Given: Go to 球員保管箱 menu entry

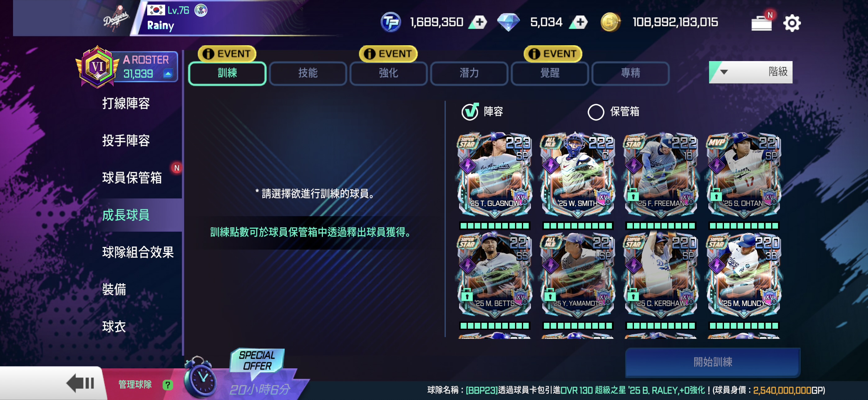Looking at the screenshot, I should [132, 177].
